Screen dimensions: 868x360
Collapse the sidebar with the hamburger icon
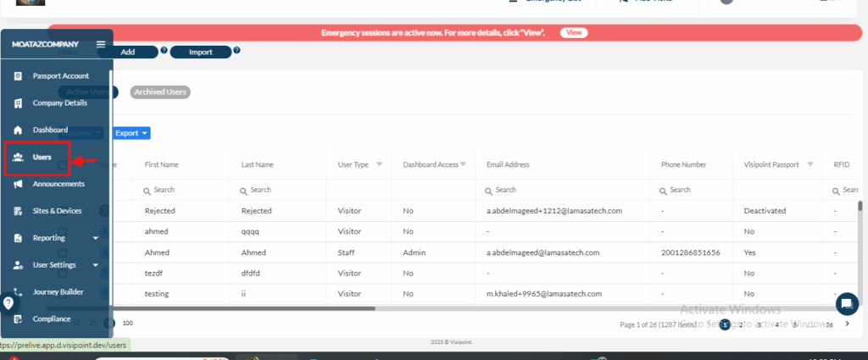click(101, 44)
